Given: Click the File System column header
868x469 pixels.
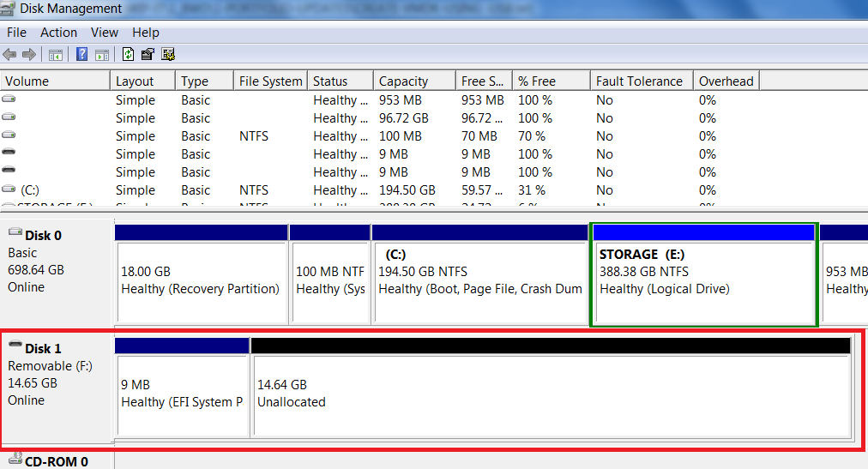Looking at the screenshot, I should pos(270,81).
